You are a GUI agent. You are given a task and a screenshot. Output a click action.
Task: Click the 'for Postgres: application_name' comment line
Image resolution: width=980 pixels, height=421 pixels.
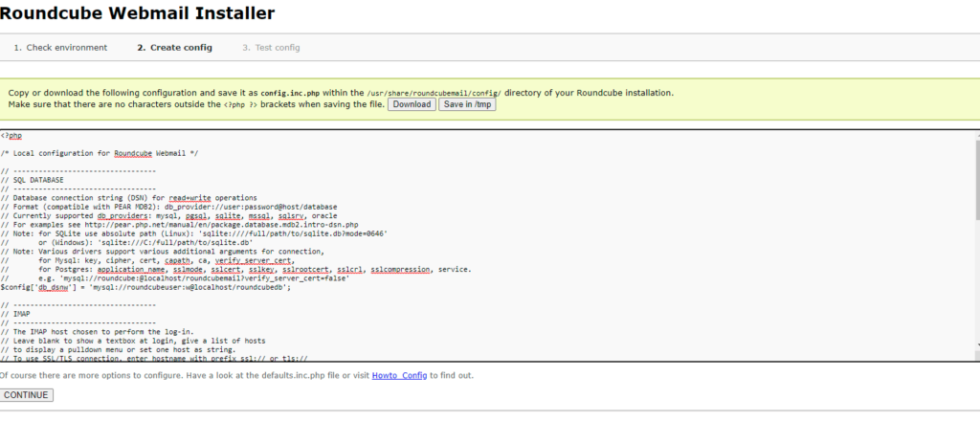pos(235,270)
